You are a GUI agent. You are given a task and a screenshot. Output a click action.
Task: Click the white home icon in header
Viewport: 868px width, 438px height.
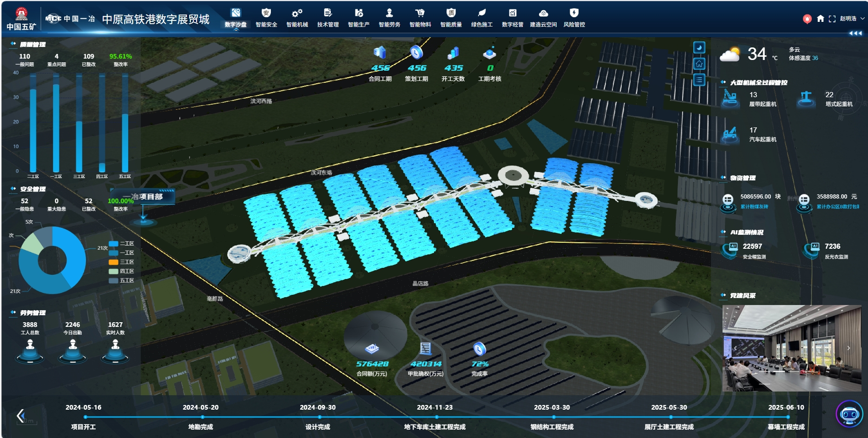[821, 19]
